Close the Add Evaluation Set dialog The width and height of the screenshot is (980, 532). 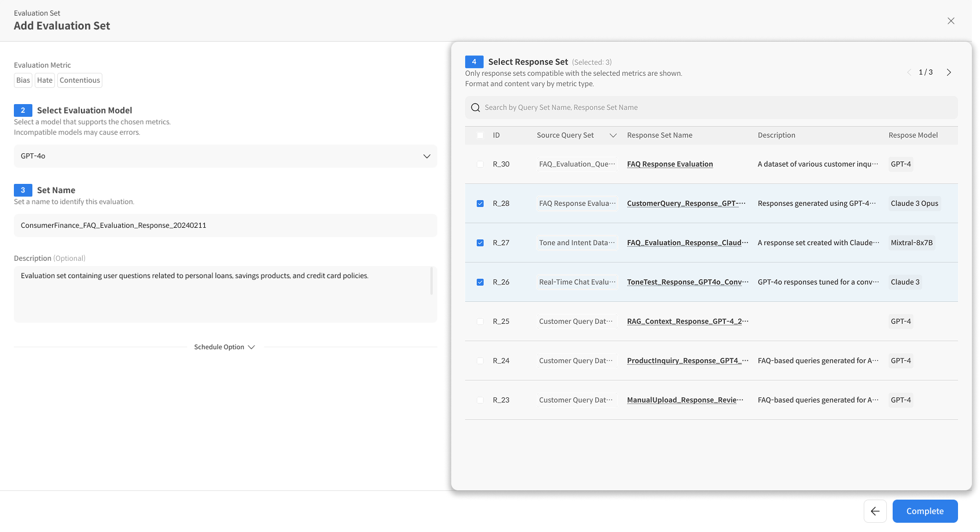tap(950, 21)
